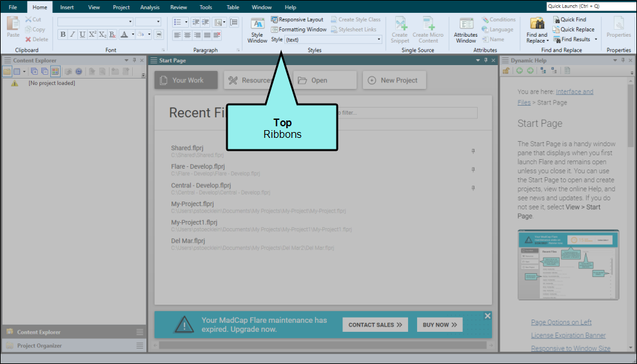Toggle justified paragraph alignment
Image resolution: width=637 pixels, height=364 pixels.
tap(207, 35)
